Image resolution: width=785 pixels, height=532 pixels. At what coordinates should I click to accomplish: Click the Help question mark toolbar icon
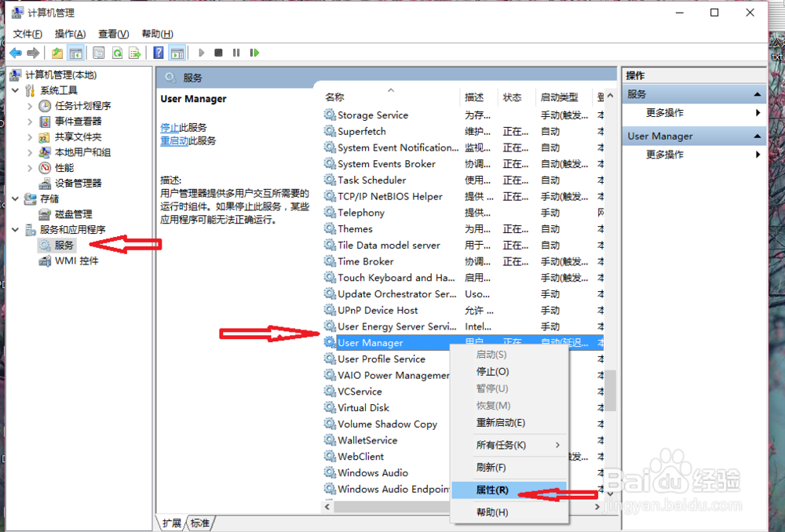click(x=159, y=53)
